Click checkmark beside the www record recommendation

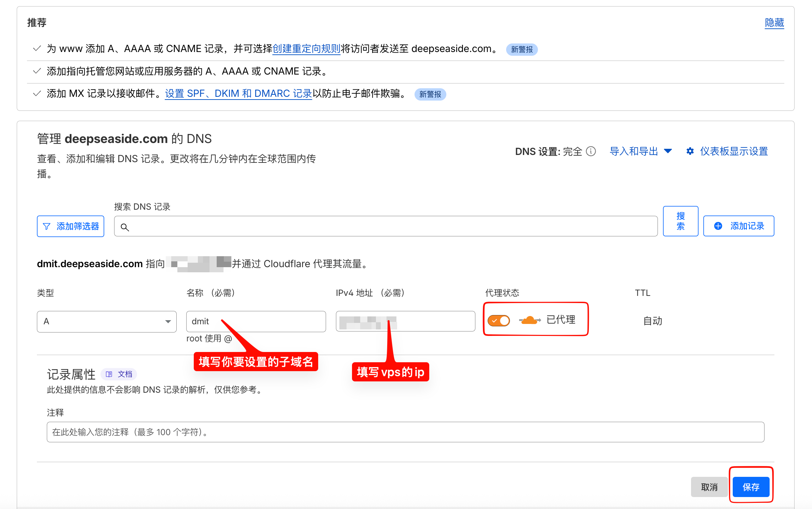(37, 49)
